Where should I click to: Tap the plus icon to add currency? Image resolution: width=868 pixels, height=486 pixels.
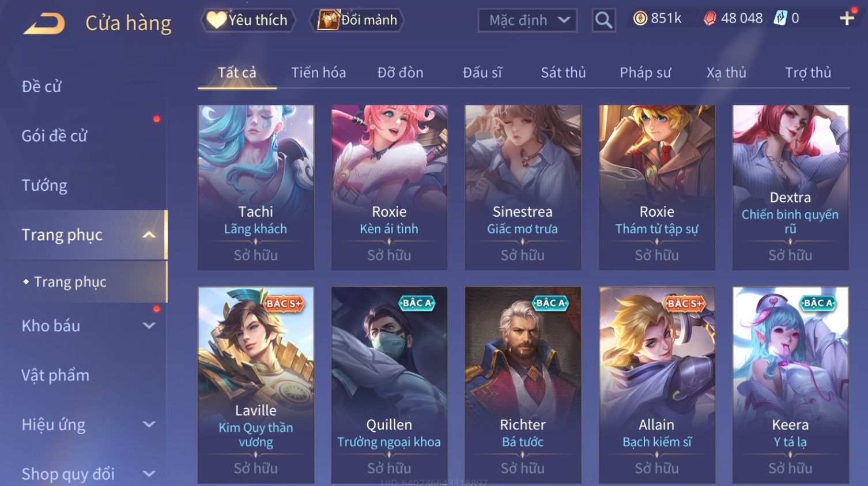coord(847,19)
